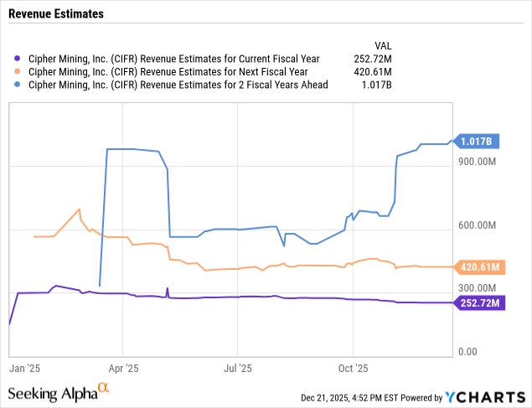532x408 pixels.
Task: Select the purple 252.72M end-of-line value tag
Action: [478, 302]
